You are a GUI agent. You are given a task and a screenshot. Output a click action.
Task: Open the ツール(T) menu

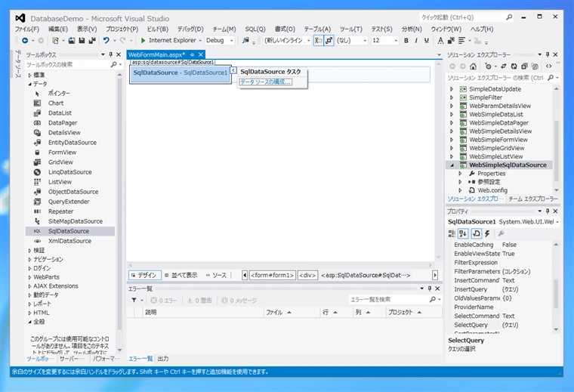click(350, 29)
